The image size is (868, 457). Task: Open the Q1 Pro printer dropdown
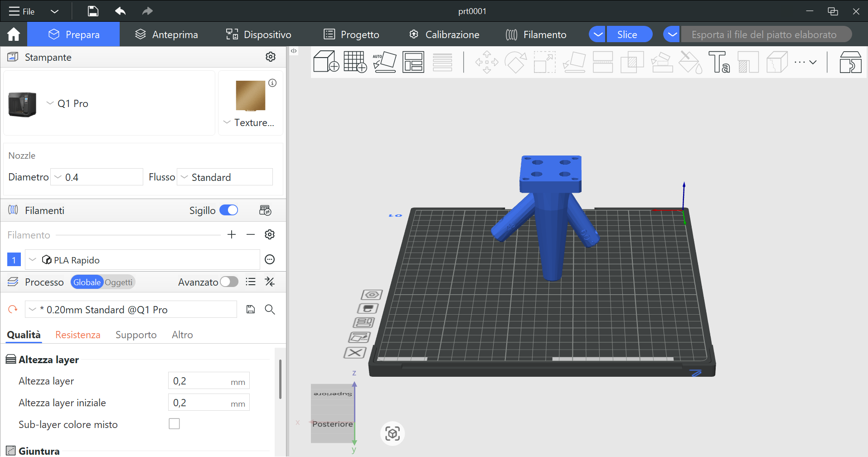[x=50, y=103]
